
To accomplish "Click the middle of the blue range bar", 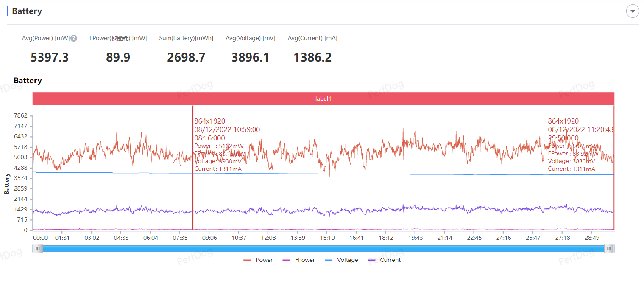I will pyautogui.click(x=323, y=248).
